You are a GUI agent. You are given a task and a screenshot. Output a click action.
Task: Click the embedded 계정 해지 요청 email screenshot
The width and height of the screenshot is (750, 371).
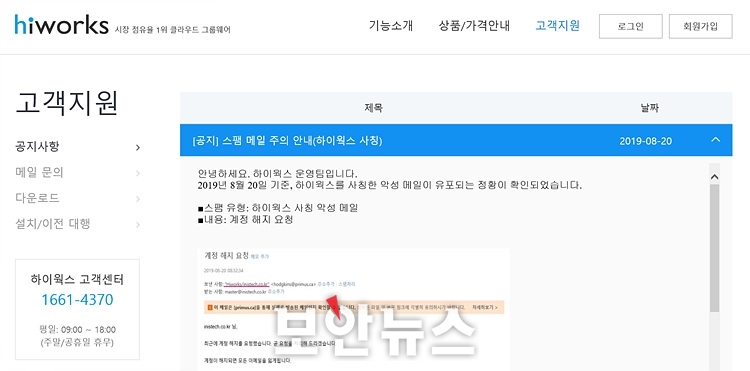pyautogui.click(x=353, y=309)
